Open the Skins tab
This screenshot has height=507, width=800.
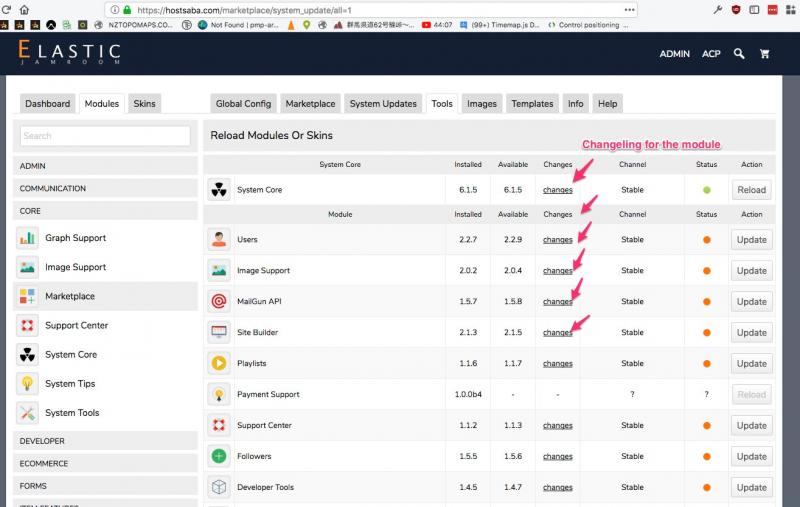[145, 103]
